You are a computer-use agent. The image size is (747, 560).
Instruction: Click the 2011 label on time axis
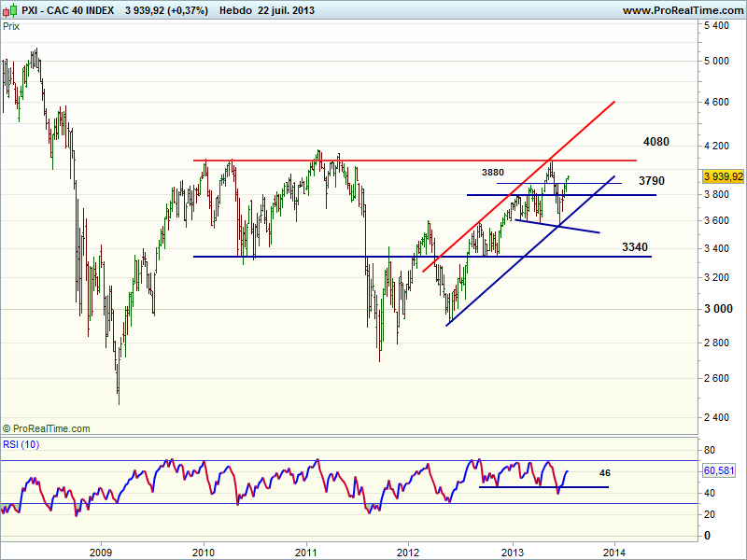pos(306,552)
